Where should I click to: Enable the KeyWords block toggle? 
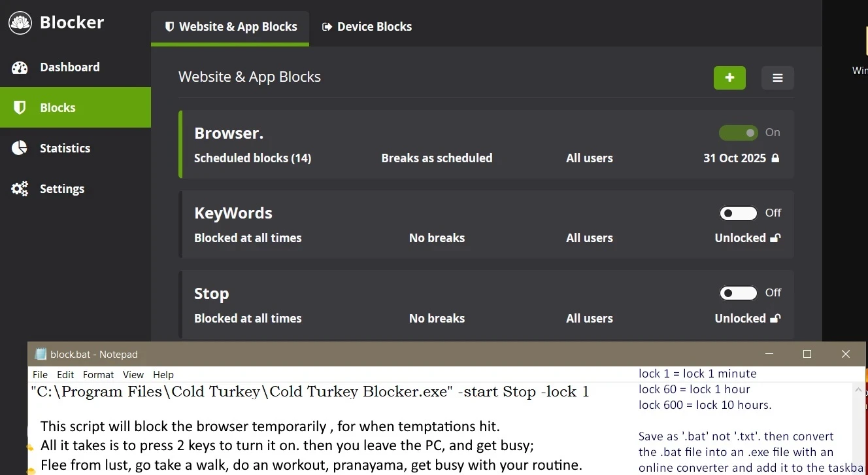tap(739, 213)
